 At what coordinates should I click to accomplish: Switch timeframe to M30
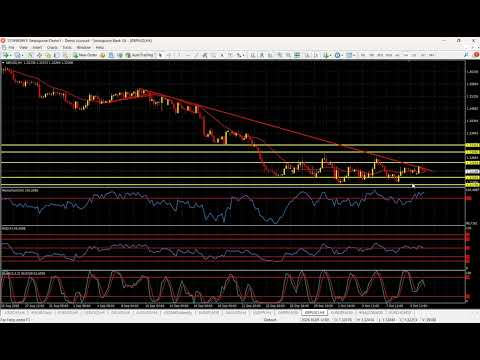tap(389, 55)
